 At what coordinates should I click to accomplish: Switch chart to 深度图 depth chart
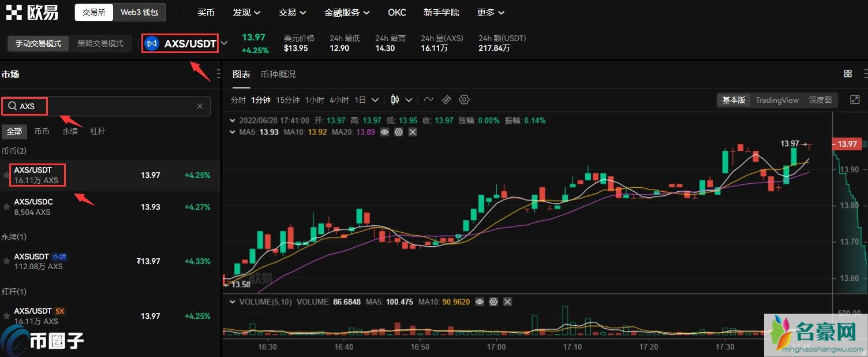click(x=820, y=100)
